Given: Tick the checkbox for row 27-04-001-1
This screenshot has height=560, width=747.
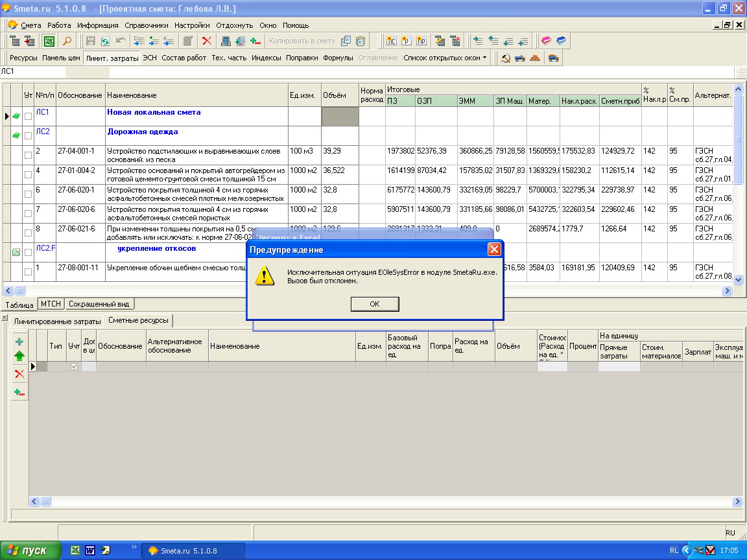Looking at the screenshot, I should coord(28,156).
